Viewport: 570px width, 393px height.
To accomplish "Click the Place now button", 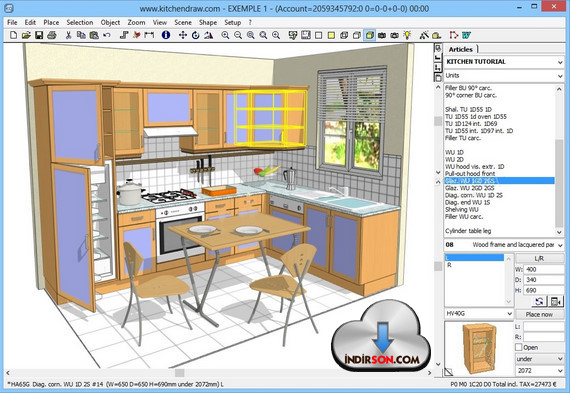I will [539, 314].
